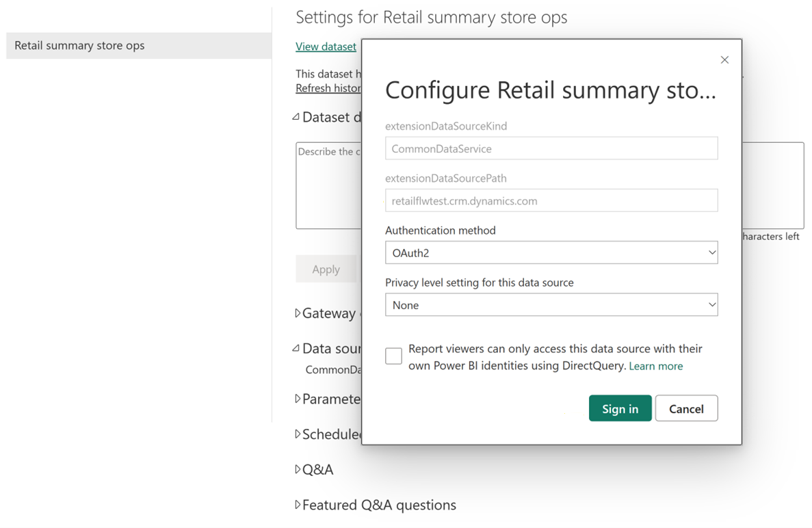Close the Configure dialog with the X
Image resolution: width=812 pixels, height=528 pixels.
pos(724,60)
